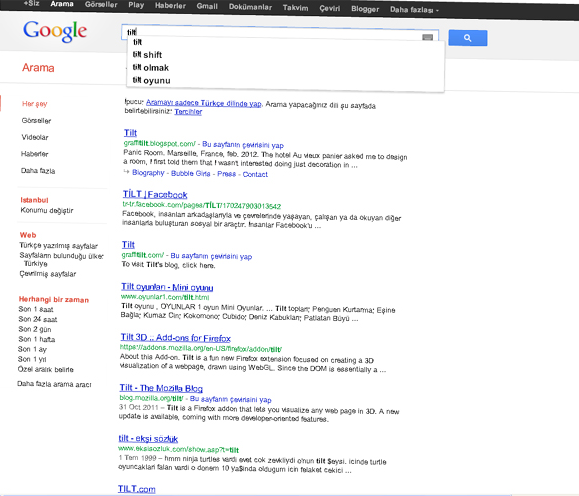Open Play in the top bar
This screenshot has height=496, width=579.
pos(136,5)
